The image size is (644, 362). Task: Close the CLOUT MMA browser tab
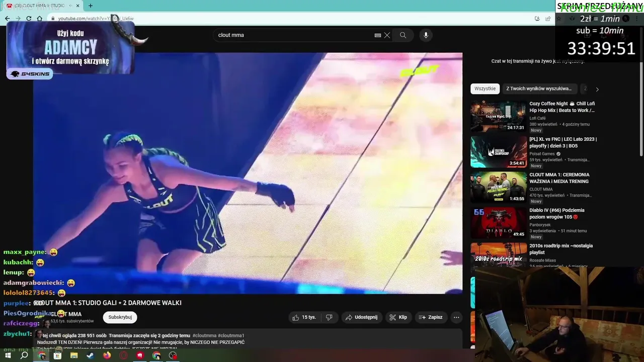point(77,6)
